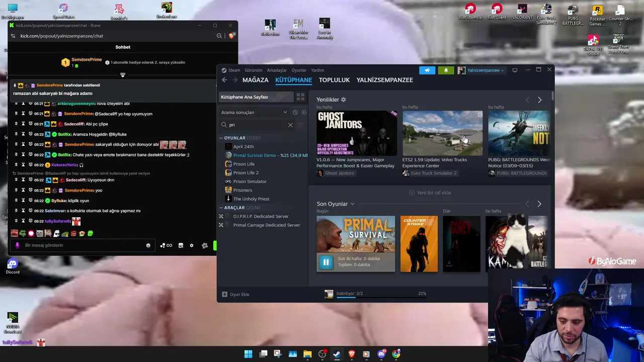Open the YALNIZSEMPANZEE profile tab
This screenshot has width=644, height=362.
(x=384, y=80)
